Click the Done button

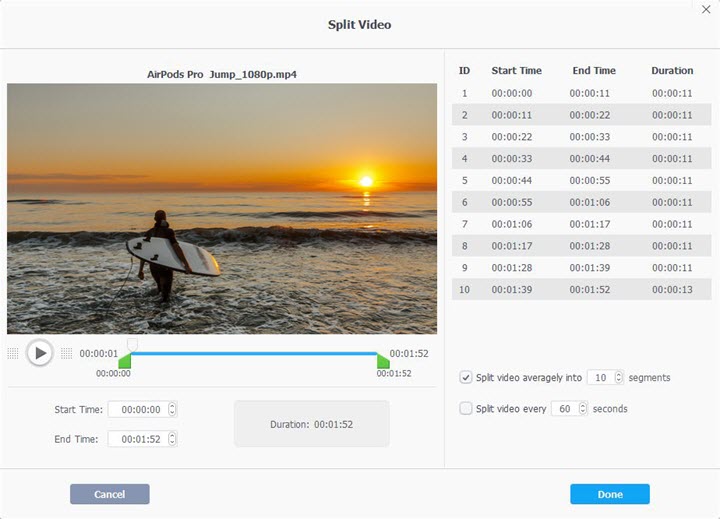[609, 494]
